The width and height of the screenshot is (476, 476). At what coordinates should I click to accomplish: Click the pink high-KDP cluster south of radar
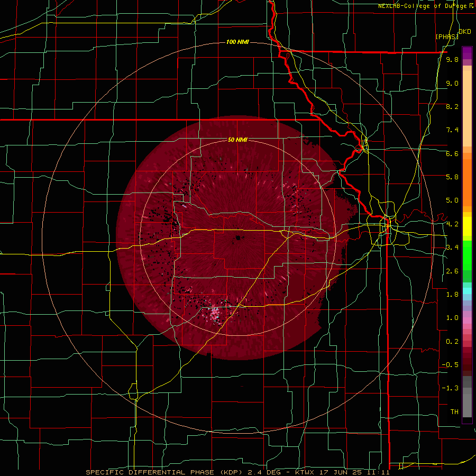(x=215, y=314)
